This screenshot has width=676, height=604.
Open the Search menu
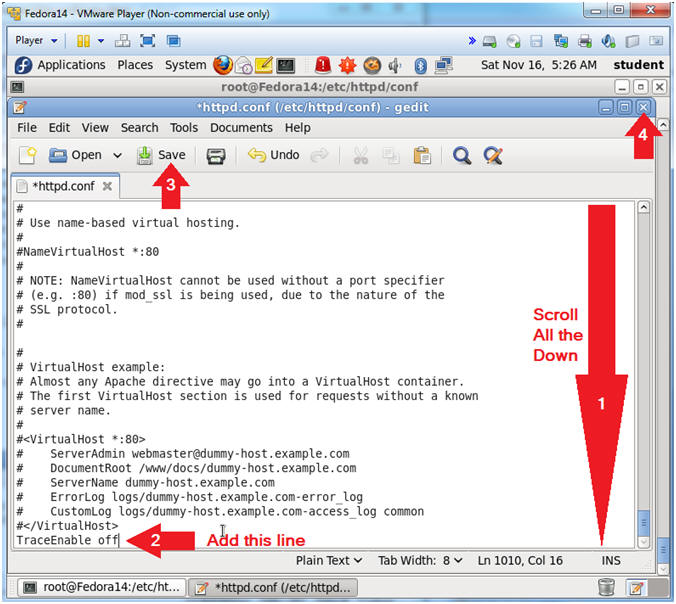139,128
